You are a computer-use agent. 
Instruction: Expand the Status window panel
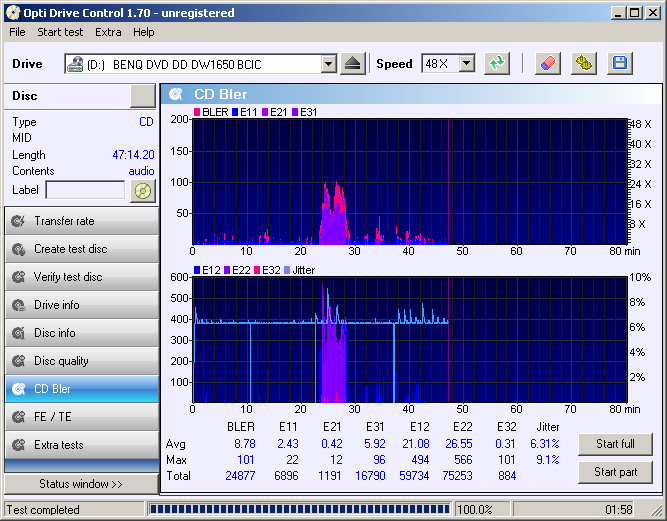point(81,484)
